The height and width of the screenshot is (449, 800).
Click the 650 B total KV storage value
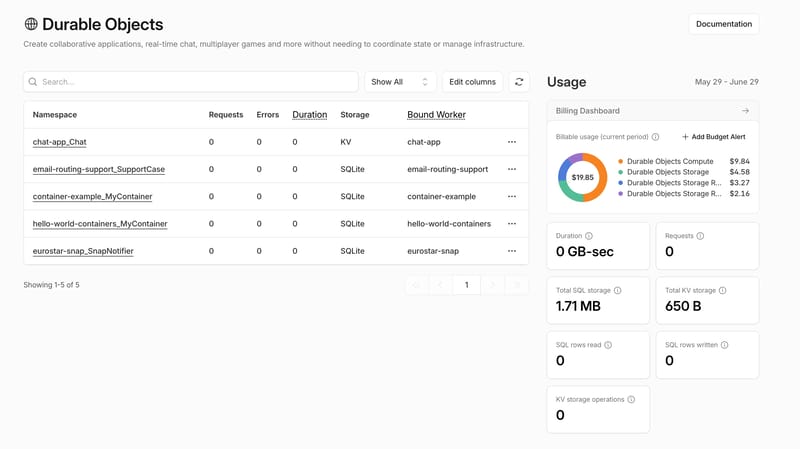pos(683,306)
